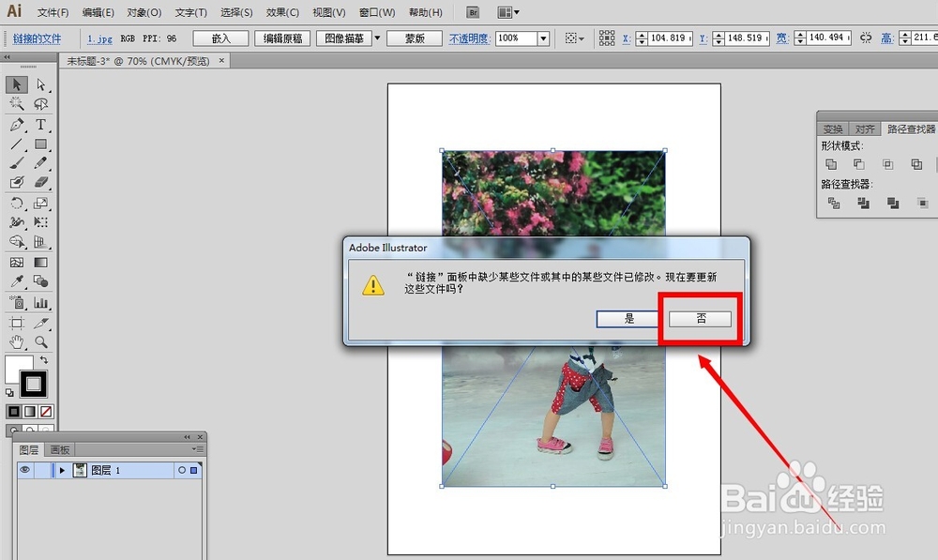Collapse the Layers panel with double arrows
This screenshot has width=938, height=560.
(x=187, y=437)
